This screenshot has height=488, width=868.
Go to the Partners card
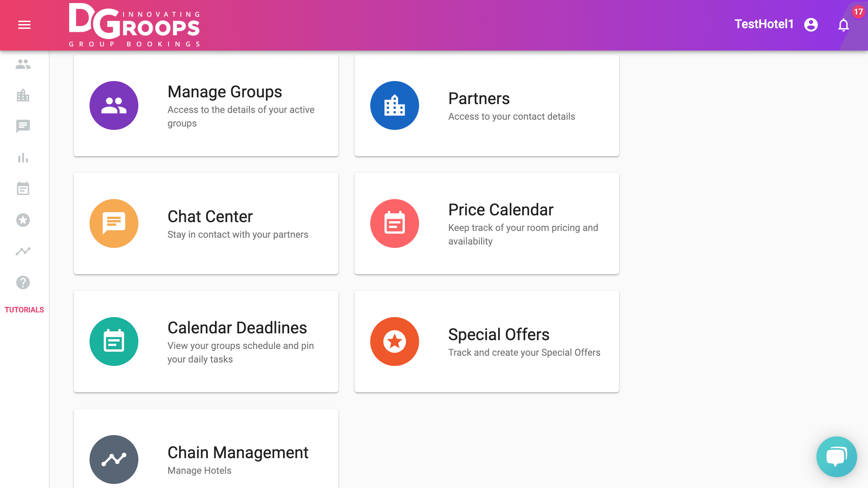pyautogui.click(x=487, y=105)
